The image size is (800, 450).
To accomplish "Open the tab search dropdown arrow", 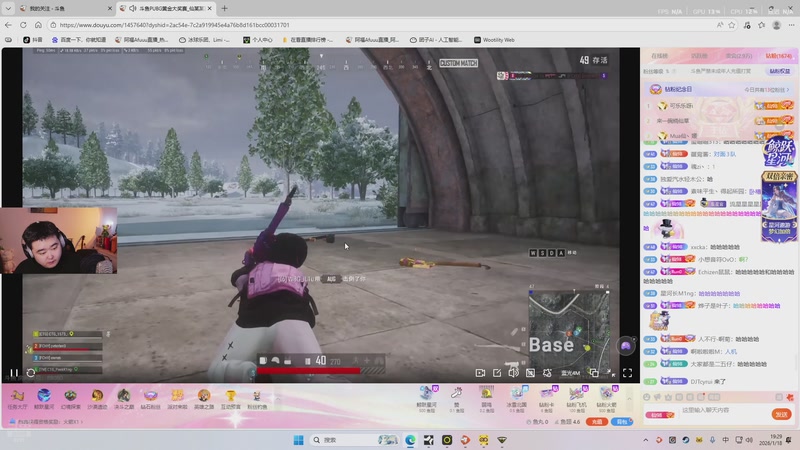I will pyautogui.click(x=8, y=9).
